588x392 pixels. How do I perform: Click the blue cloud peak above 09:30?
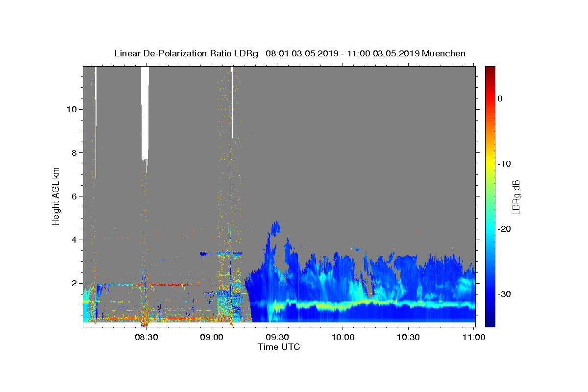275,229
